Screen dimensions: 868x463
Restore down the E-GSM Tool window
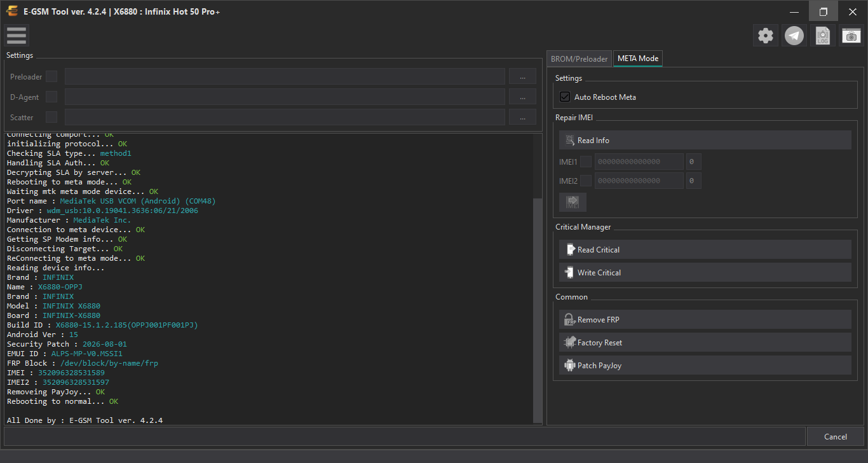pyautogui.click(x=824, y=11)
